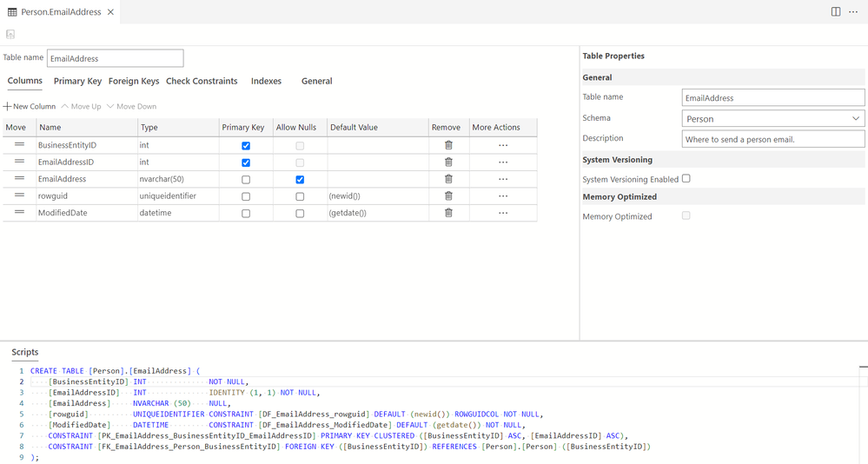Delete the BusinessEntityID column with trash icon

(x=448, y=145)
